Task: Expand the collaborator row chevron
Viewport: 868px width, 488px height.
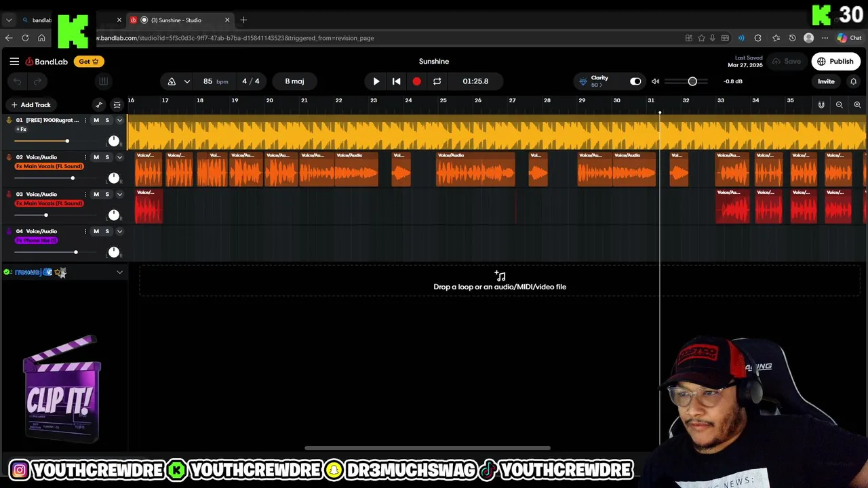Action: point(119,272)
